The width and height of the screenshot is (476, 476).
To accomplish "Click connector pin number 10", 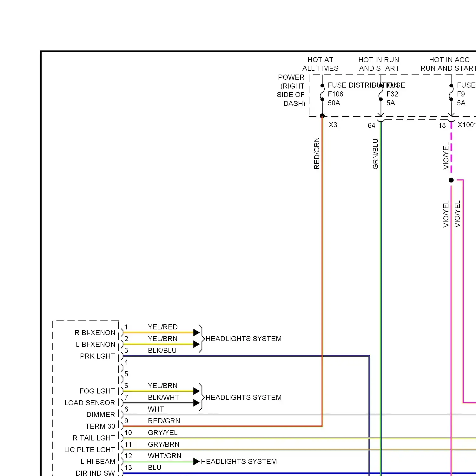I will pyautogui.click(x=128, y=433).
